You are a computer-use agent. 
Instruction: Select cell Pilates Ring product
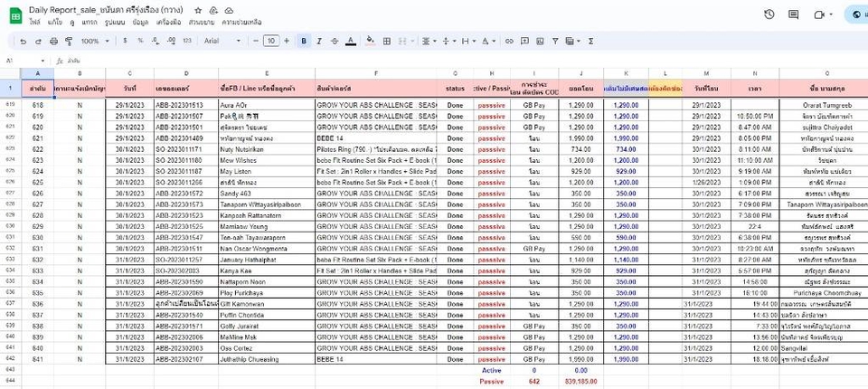(x=376, y=149)
